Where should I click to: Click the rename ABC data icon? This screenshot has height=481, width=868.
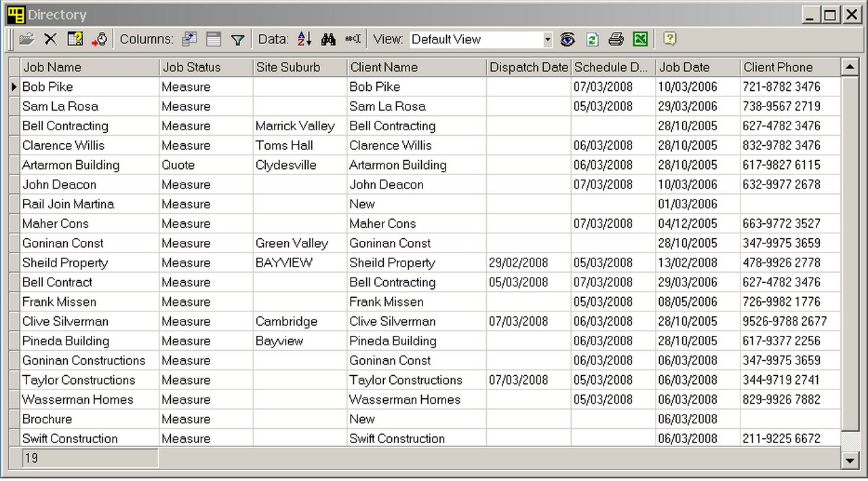(x=353, y=39)
